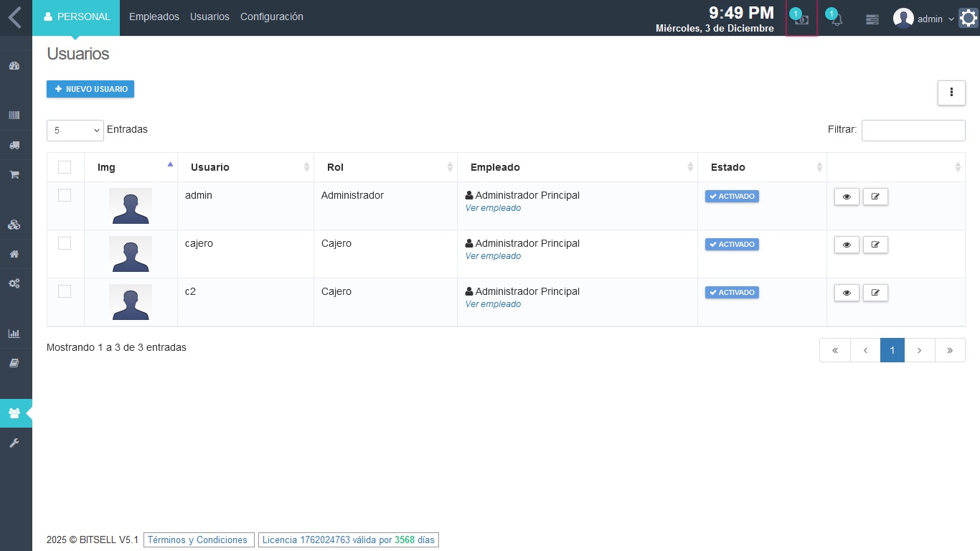This screenshot has width=980, height=551.
Task: Click the cash money icon in top bar
Action: (x=801, y=19)
